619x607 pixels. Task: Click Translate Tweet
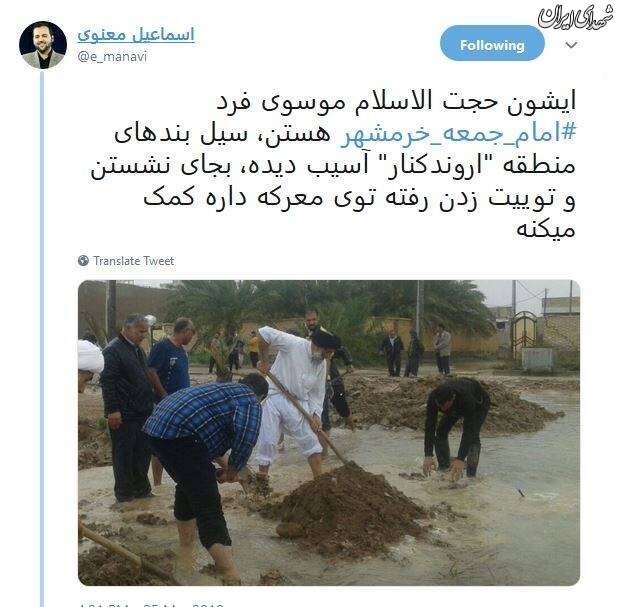(133, 261)
